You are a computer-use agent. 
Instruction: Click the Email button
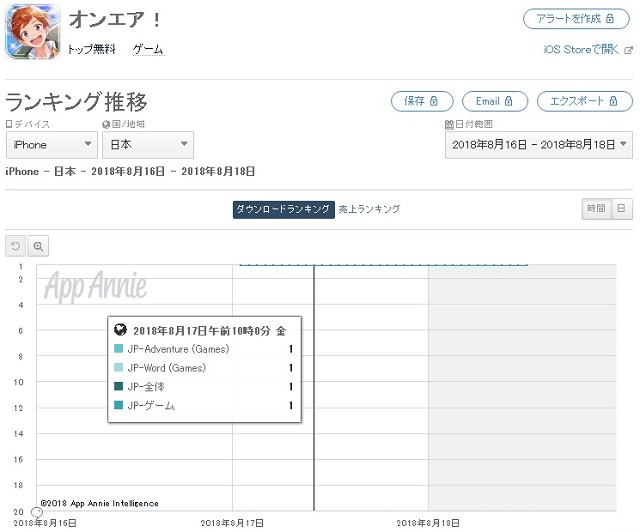tap(495, 101)
